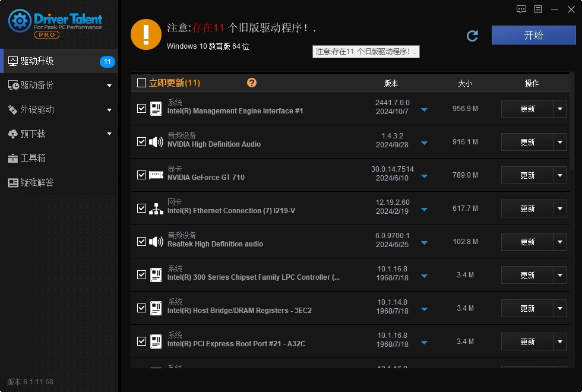Screen dimensions: 582x392
Task: Click the 大小 column header
Action: click(x=465, y=83)
